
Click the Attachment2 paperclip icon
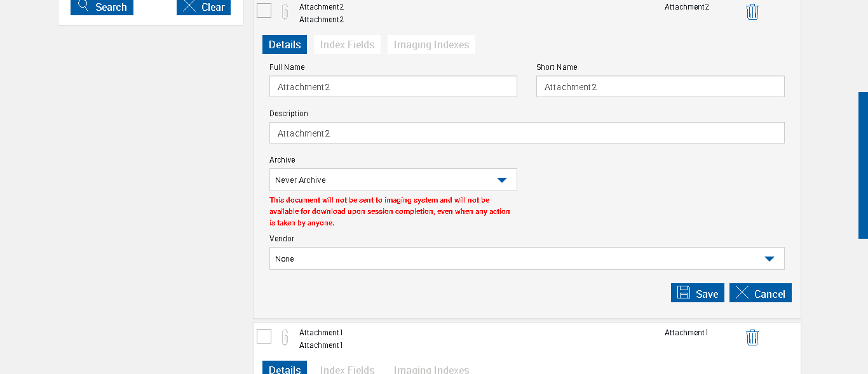[285, 11]
